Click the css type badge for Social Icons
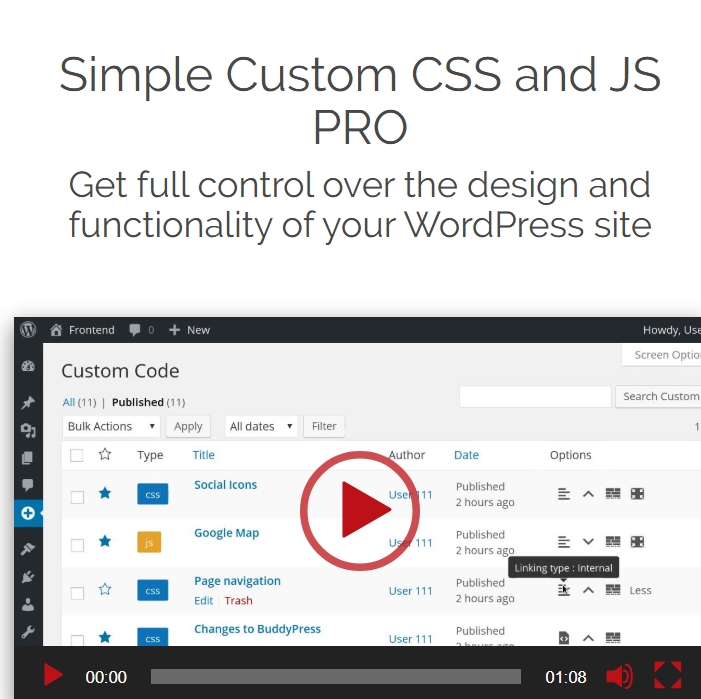The image size is (701, 699). coord(152,494)
